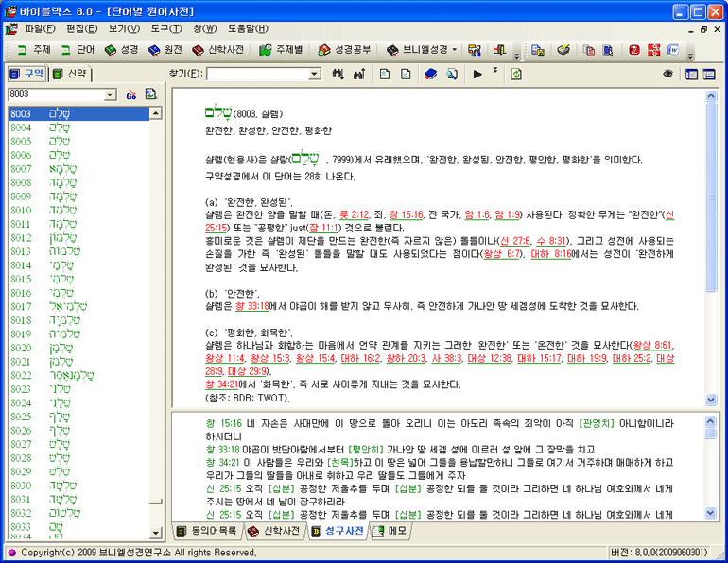Viewport: 728px width, 563px height.
Task: Click the red round icon in second toolbar
Action: coord(634,50)
